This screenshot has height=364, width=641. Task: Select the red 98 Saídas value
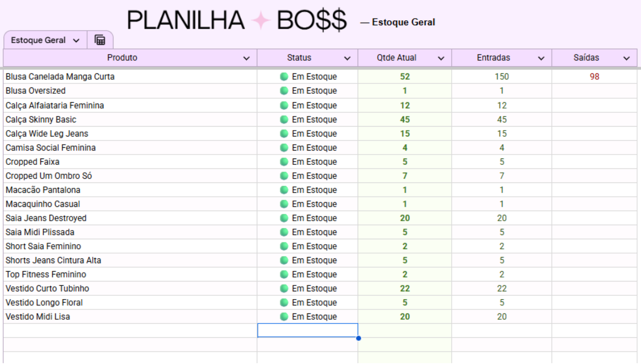click(x=594, y=77)
